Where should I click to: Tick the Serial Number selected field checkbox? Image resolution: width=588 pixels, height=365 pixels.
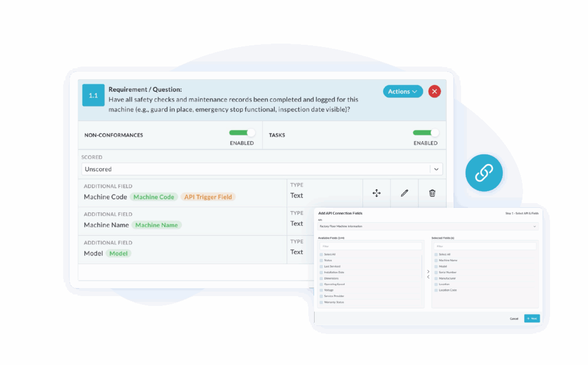436,272
